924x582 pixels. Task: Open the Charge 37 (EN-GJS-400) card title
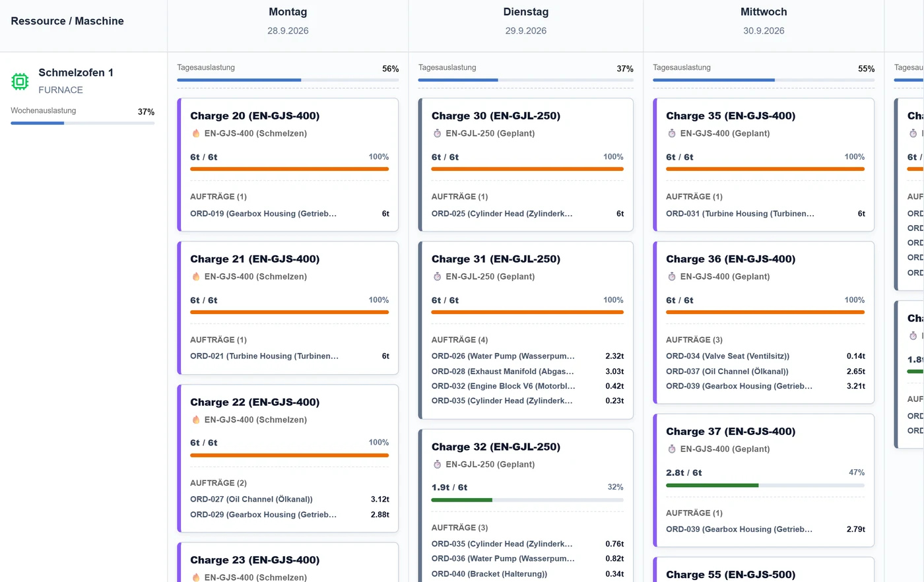coord(731,432)
